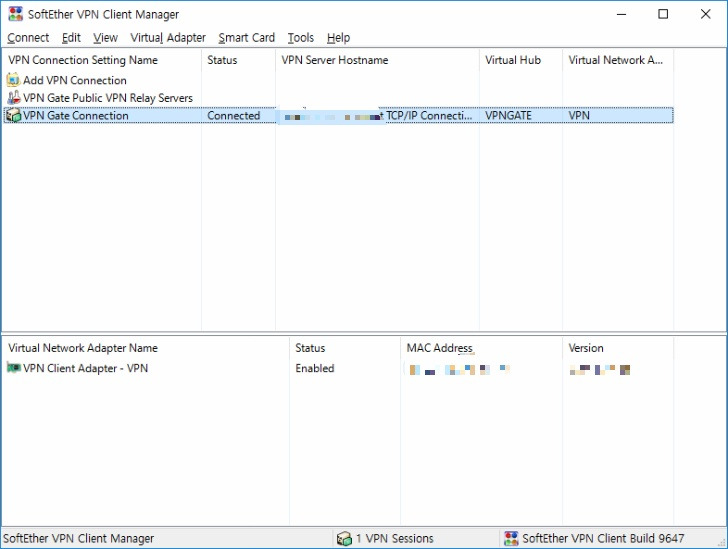Sort by Virtual Network A... column header
This screenshot has height=549, width=728.
click(x=618, y=60)
